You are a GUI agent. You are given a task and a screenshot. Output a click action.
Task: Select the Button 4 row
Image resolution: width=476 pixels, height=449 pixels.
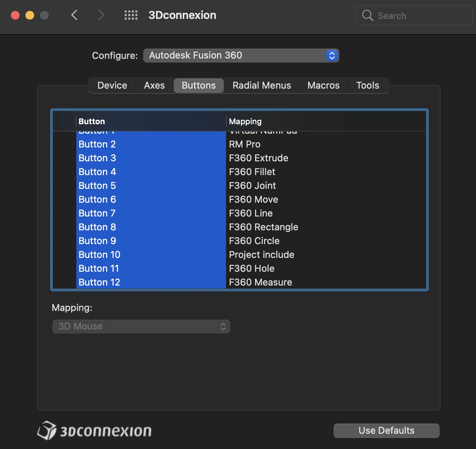[239, 172]
